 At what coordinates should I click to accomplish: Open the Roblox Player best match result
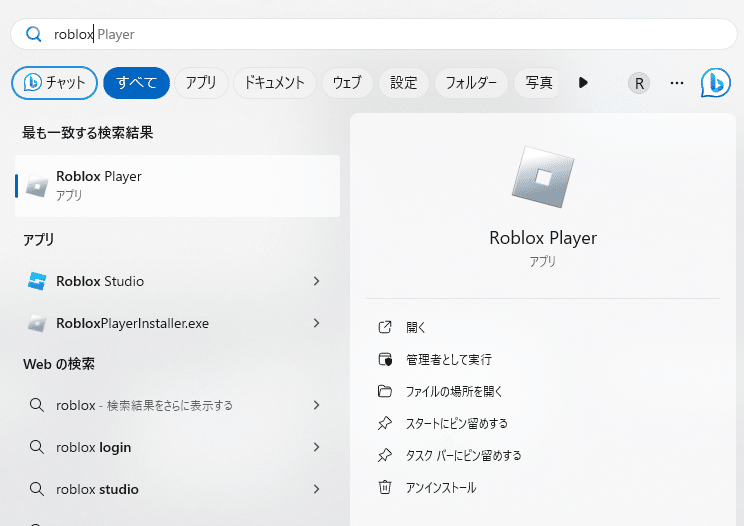177,186
